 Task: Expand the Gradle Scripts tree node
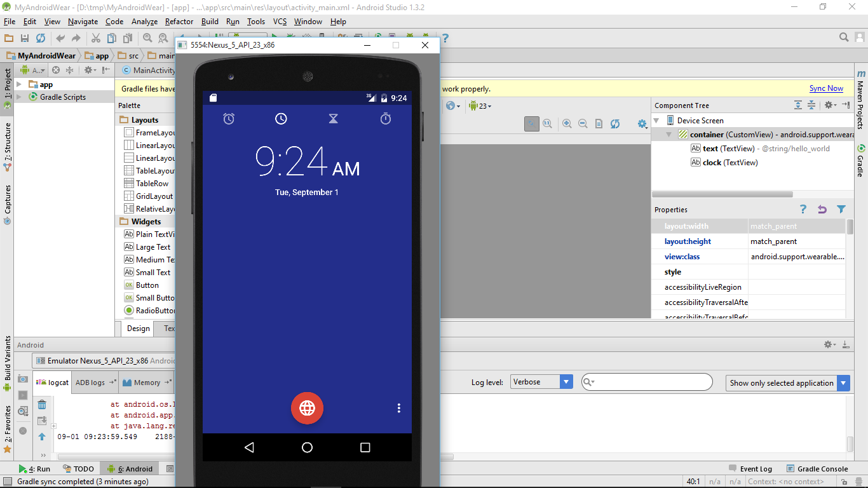pyautogui.click(x=18, y=97)
